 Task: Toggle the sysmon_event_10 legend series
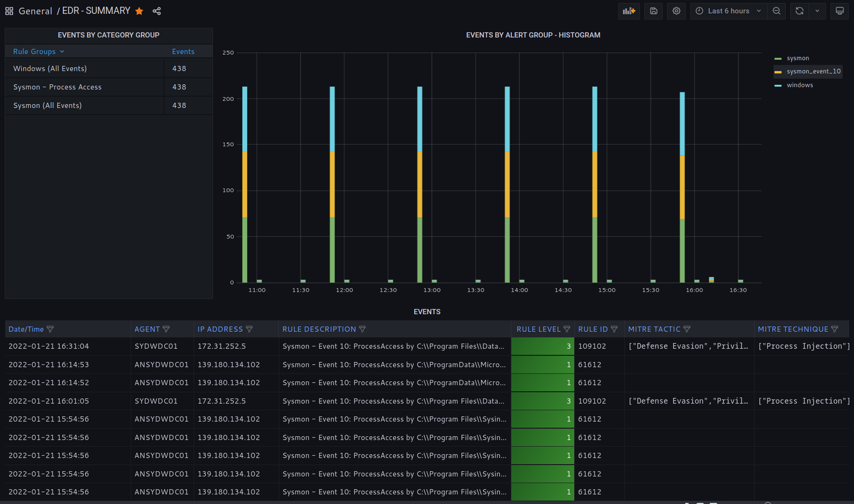click(x=813, y=71)
